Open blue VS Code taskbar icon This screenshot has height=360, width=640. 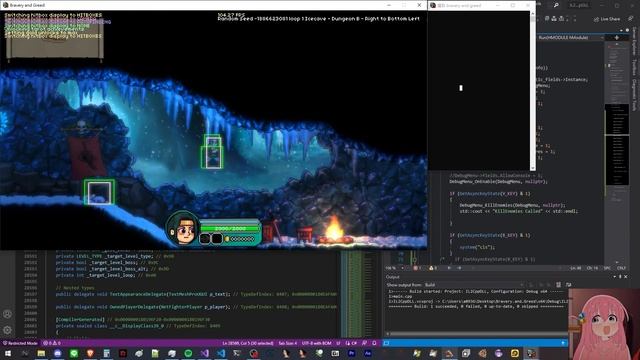click(x=221, y=353)
